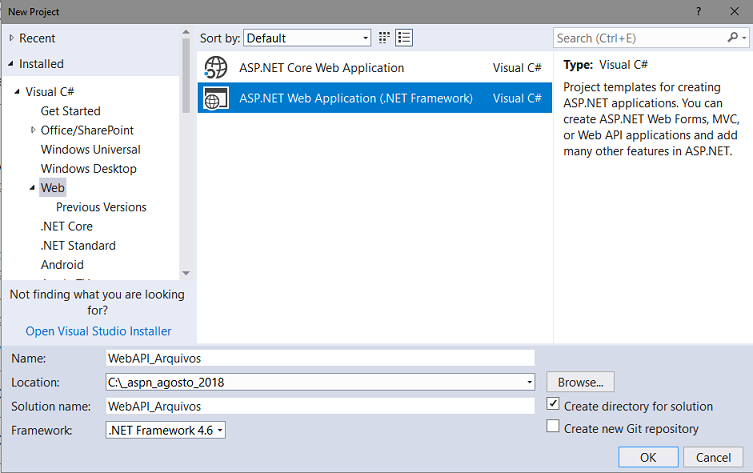Click the Visual C# label in tree
This screenshot has height=473, width=753.
pyautogui.click(x=49, y=91)
